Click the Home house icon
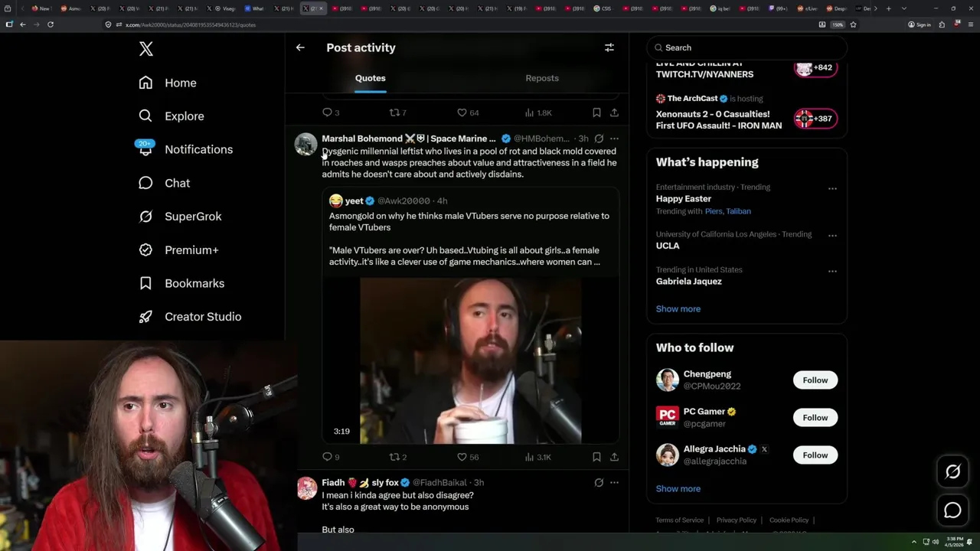The height and width of the screenshot is (551, 980). tap(145, 83)
